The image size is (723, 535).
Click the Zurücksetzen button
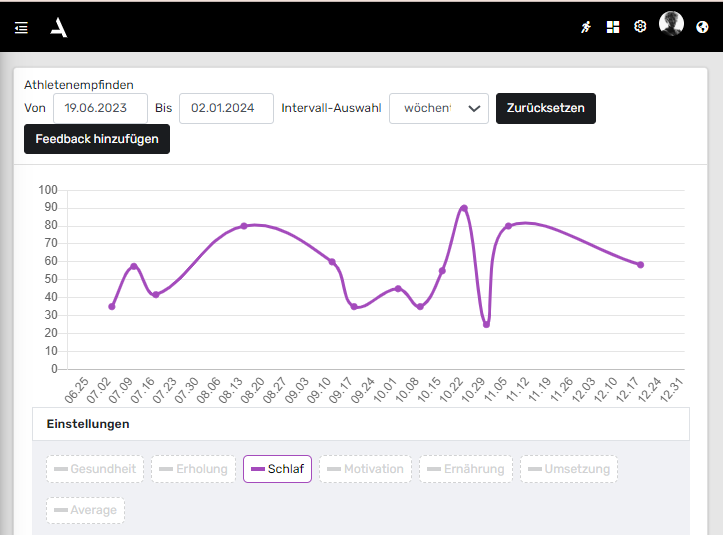tap(545, 108)
